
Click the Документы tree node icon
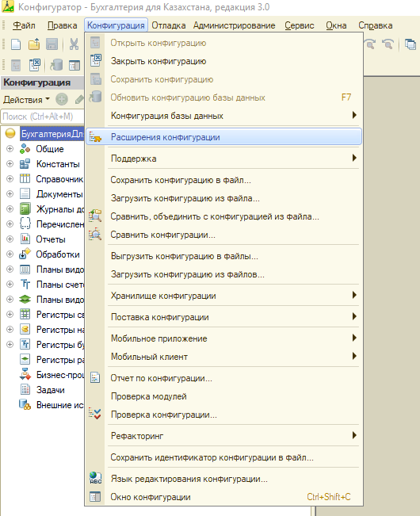pos(25,194)
